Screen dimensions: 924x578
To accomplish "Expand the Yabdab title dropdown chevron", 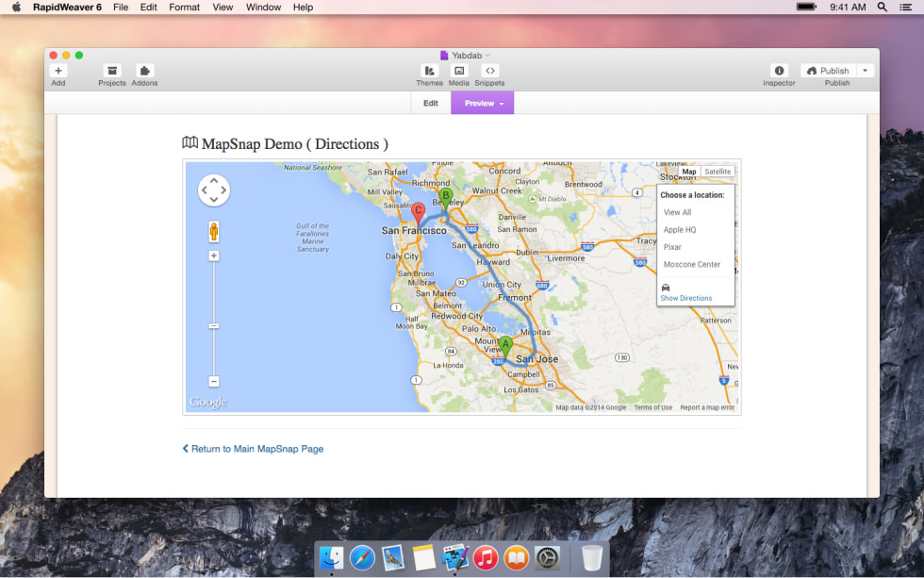I will click(488, 56).
